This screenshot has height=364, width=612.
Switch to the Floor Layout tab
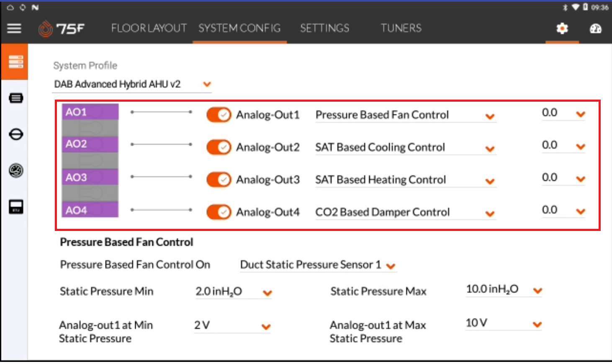(x=149, y=28)
